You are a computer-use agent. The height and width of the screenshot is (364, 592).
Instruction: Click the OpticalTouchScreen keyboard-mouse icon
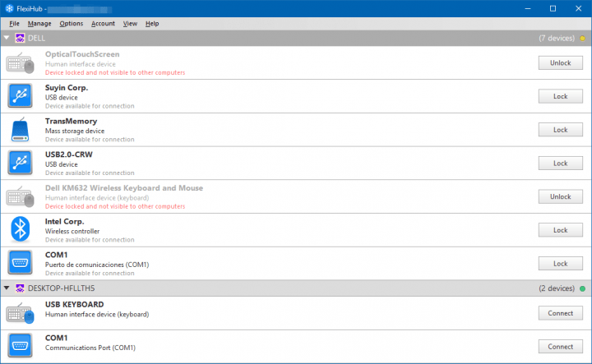20,63
